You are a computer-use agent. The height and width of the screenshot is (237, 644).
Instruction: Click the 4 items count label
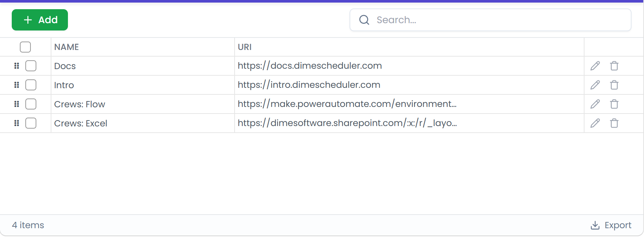[28, 225]
